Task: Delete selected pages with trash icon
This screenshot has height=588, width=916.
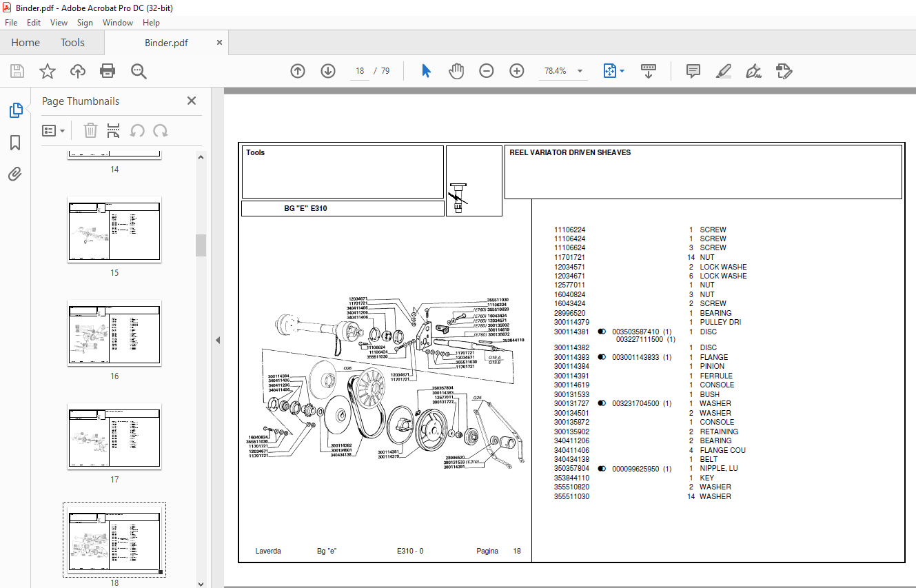Action: (x=90, y=130)
